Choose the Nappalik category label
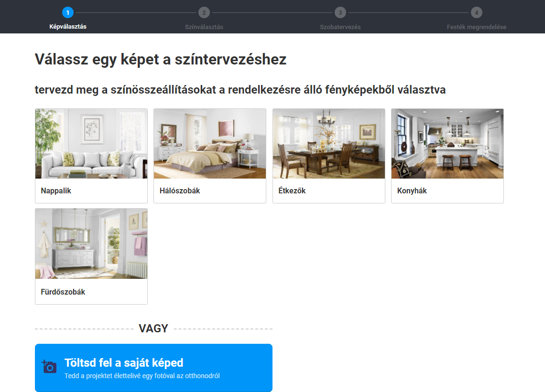The image size is (545, 392). 56,191
